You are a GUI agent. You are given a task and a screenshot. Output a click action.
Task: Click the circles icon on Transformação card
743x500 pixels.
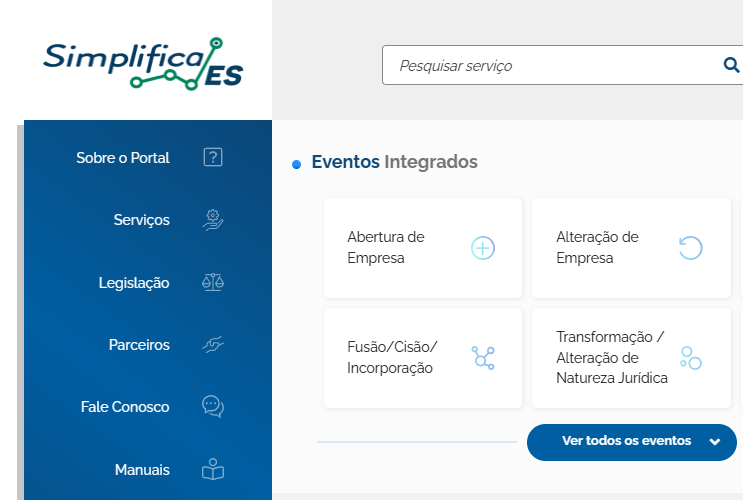[x=690, y=358]
